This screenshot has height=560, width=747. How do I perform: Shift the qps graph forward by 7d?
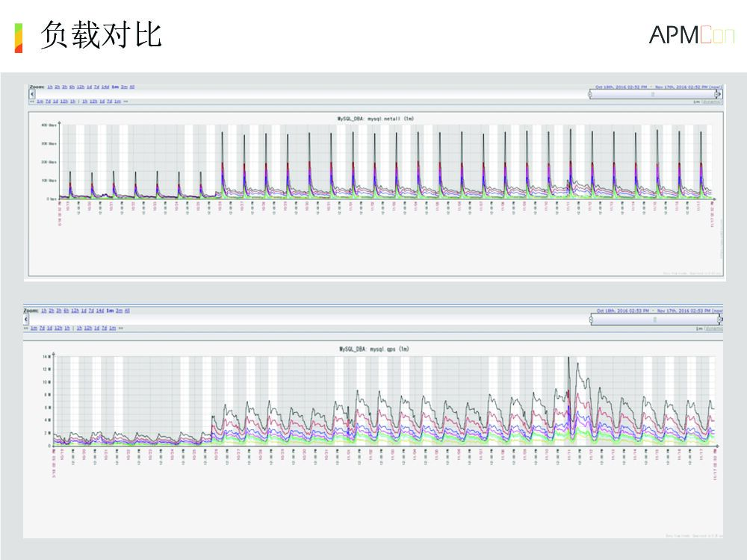105,328
